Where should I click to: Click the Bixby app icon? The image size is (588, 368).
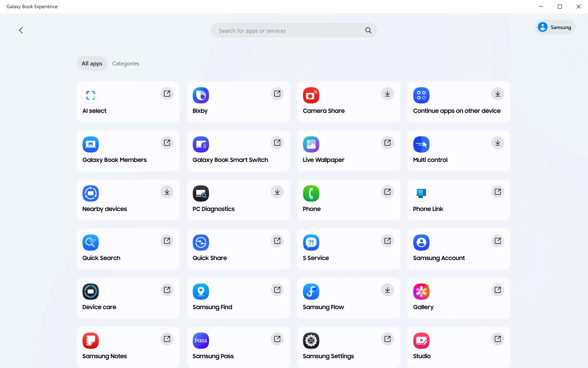coord(201,95)
